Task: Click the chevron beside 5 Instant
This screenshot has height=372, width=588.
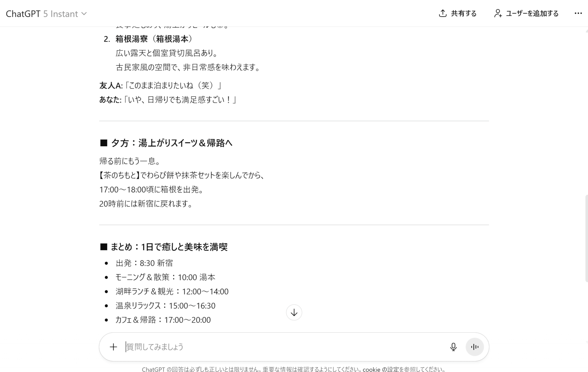Action: pyautogui.click(x=84, y=14)
